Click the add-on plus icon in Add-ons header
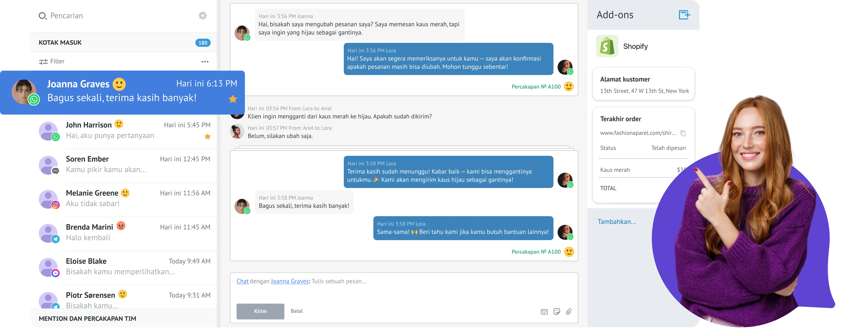Screen dimensions: 868x329 point(684,15)
